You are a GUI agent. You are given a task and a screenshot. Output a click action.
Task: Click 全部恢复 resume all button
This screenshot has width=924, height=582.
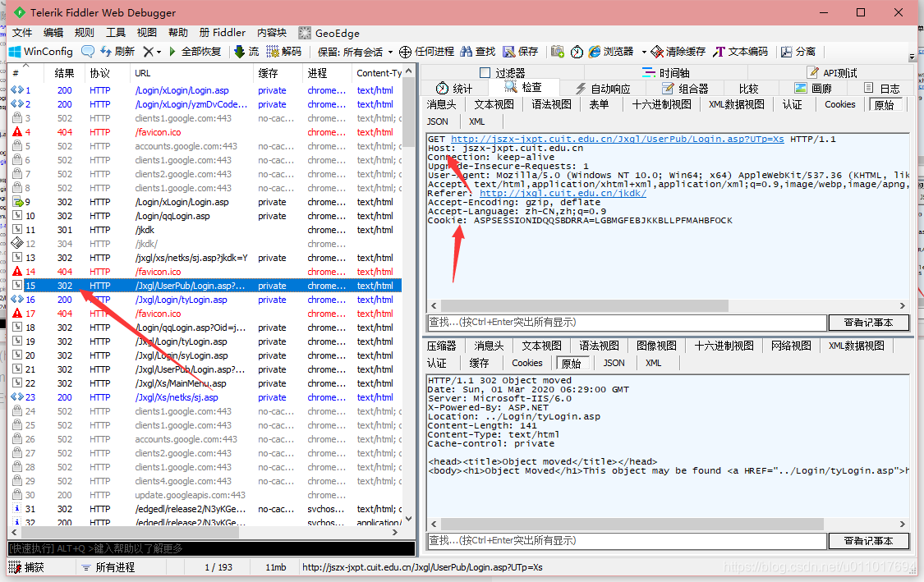tap(195, 52)
